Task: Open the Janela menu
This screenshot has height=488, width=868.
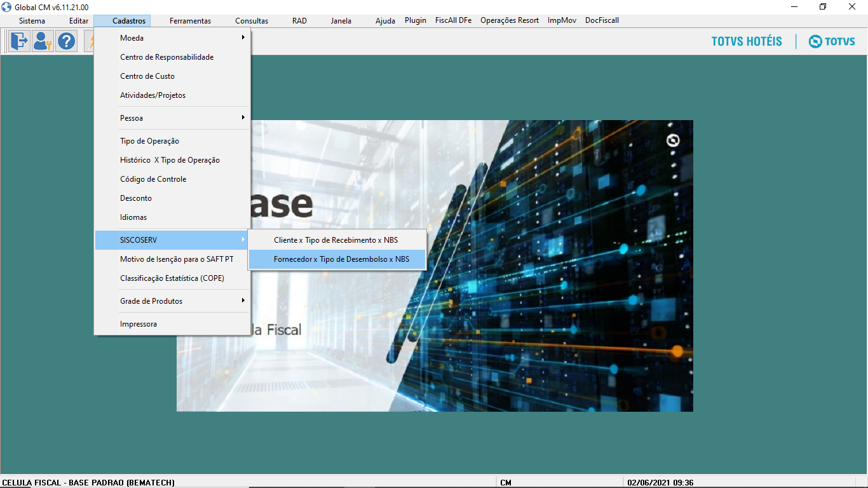Action: click(341, 21)
